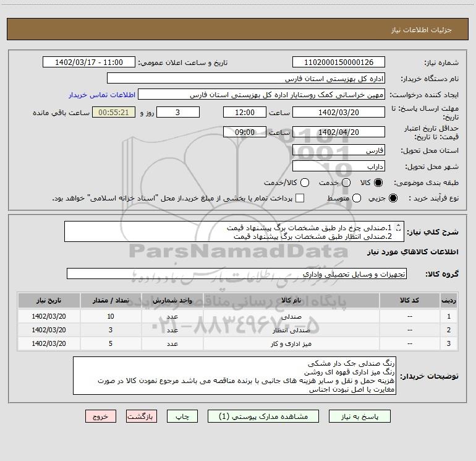Click the پاسخ به نیاز button
Screen dimensions: 476x461
(359, 416)
